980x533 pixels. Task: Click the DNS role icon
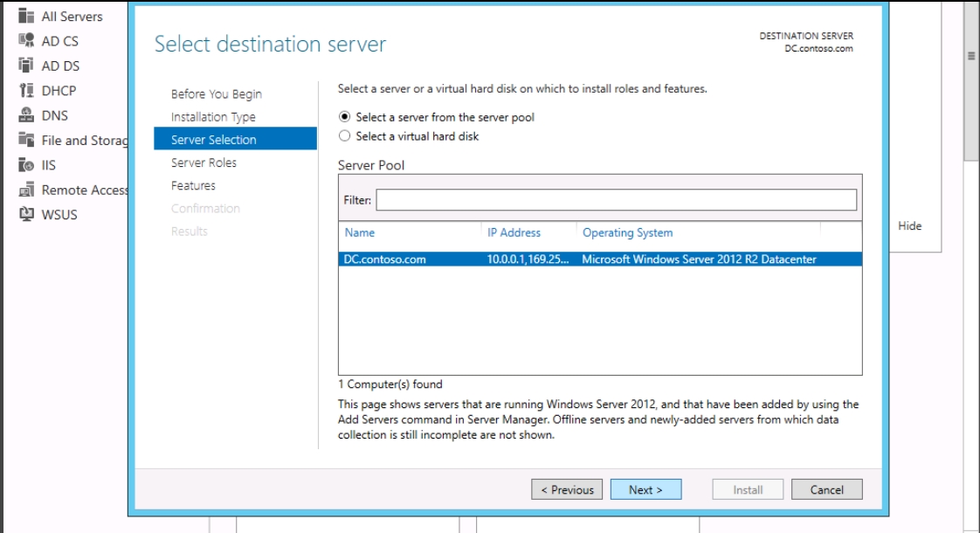coord(26,115)
